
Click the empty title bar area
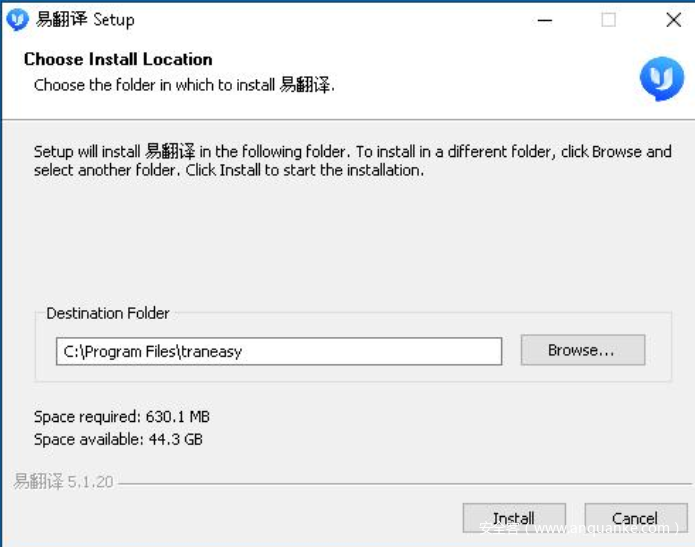[330, 20]
